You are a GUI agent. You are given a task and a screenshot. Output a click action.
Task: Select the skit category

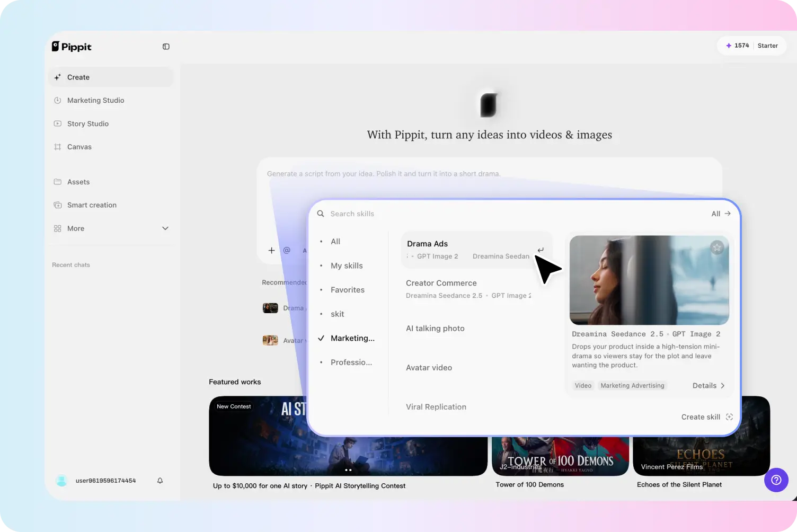[x=338, y=314]
